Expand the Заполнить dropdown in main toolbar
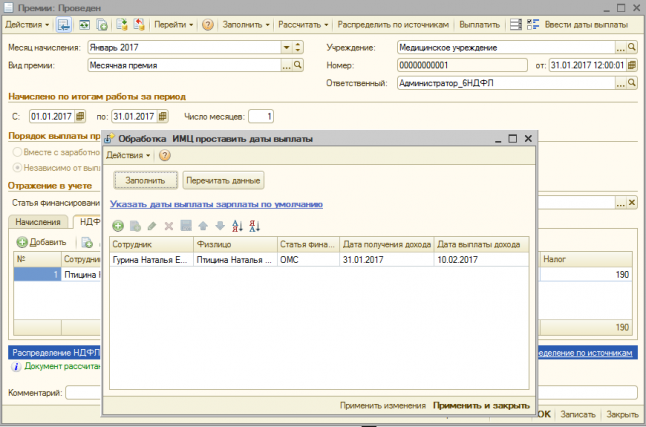646x427 pixels. point(243,22)
